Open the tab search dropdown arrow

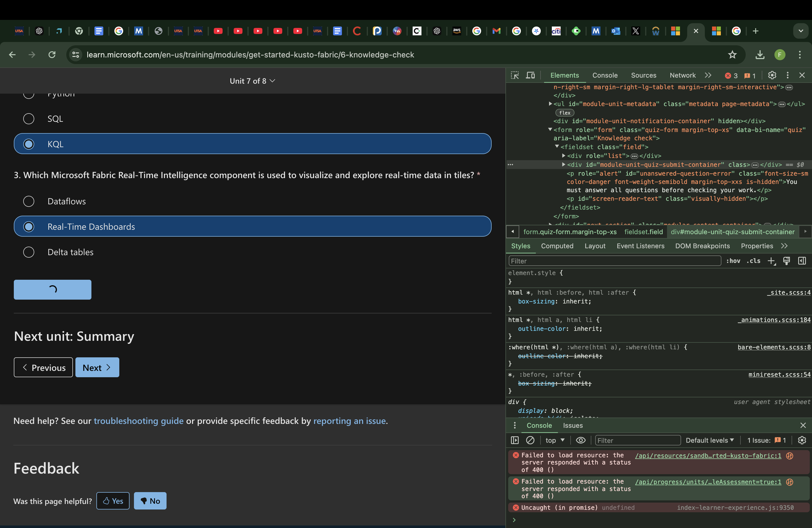coord(801,31)
